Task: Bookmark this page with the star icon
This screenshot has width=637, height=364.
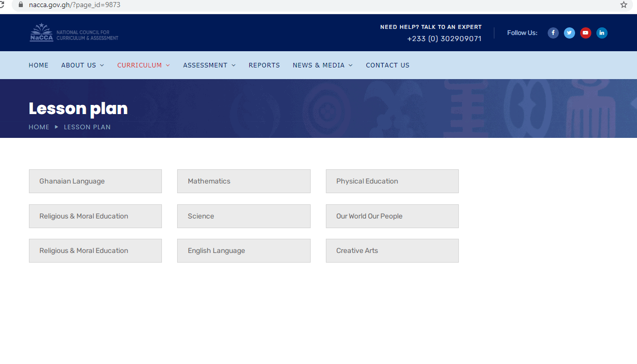Action: pyautogui.click(x=624, y=5)
